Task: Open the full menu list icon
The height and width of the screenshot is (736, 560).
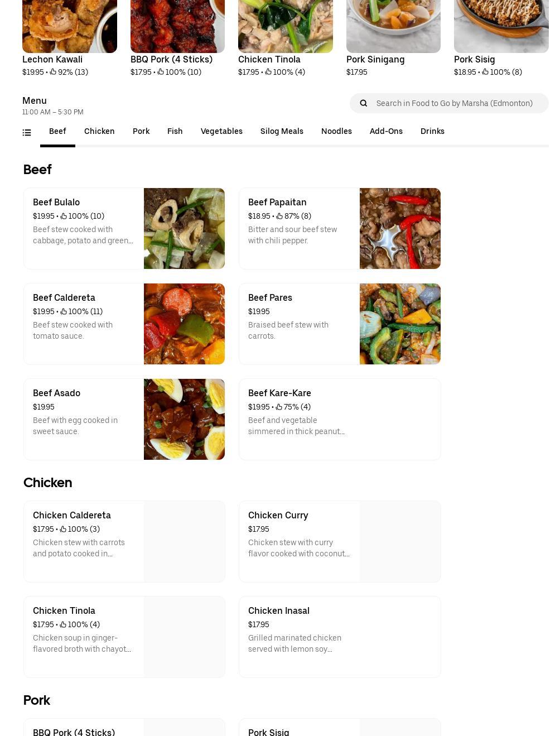Action: [27, 132]
